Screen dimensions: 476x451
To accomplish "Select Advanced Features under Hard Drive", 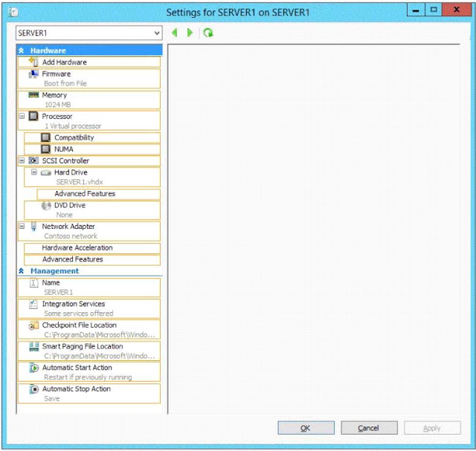I will point(98,194).
